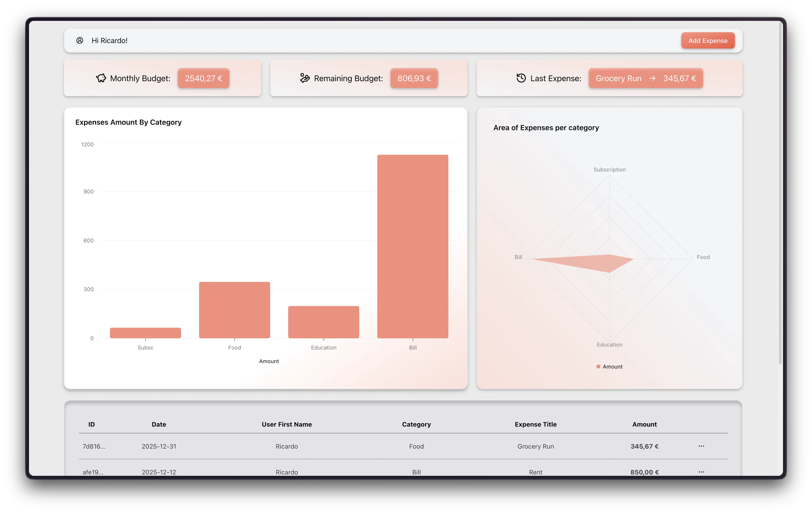
Task: Click the history clock Last Expense icon
Action: pyautogui.click(x=521, y=78)
